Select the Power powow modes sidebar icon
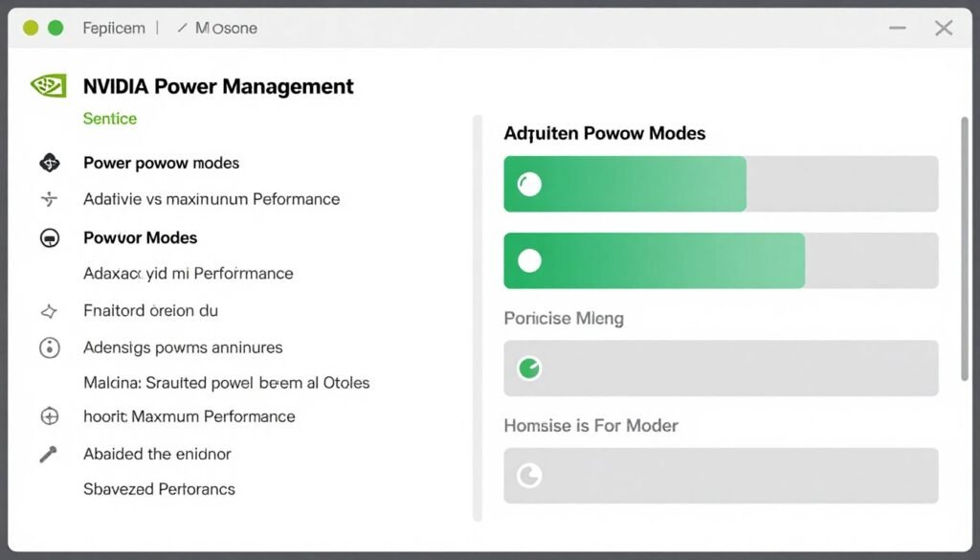Viewport: 980px width, 560px height. coord(48,162)
